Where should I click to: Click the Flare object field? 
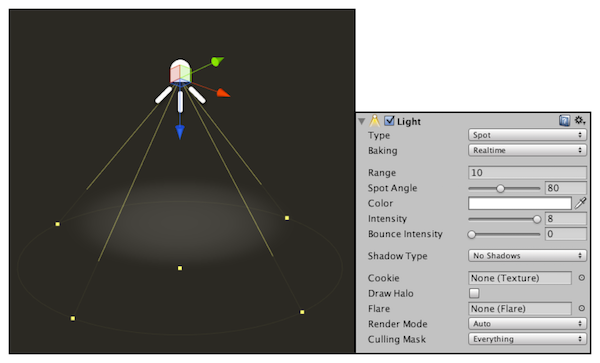click(520, 309)
